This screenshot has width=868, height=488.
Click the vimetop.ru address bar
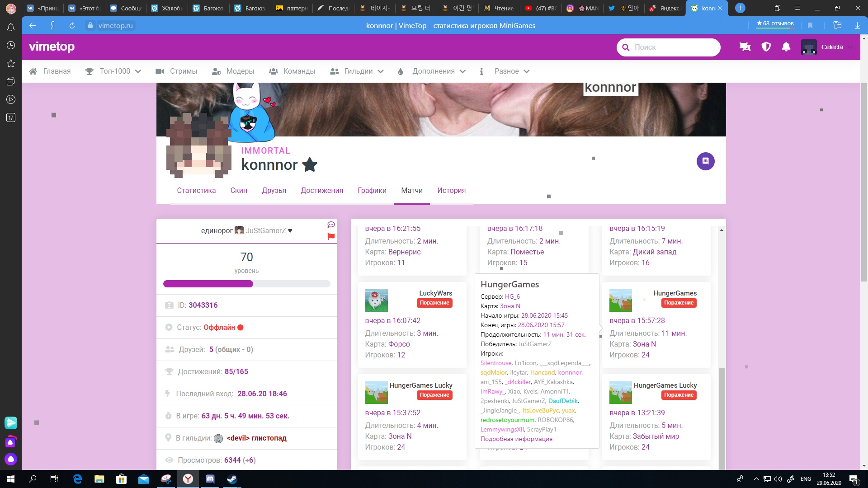115,26
